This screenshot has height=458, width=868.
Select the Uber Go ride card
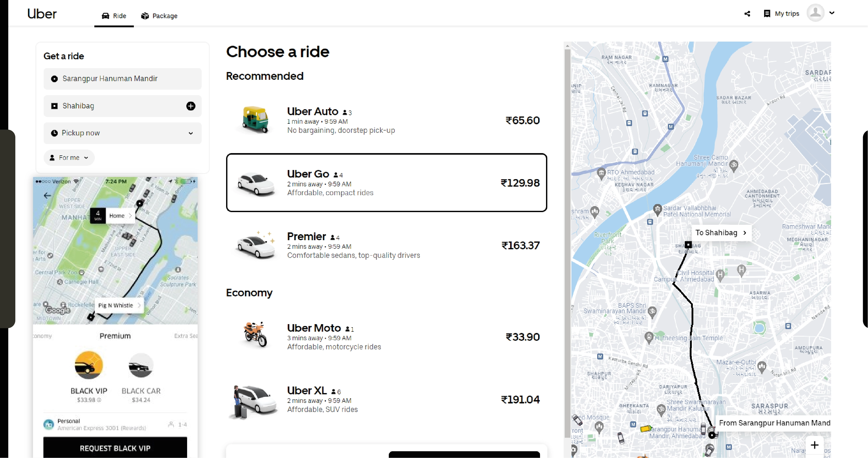[387, 183]
